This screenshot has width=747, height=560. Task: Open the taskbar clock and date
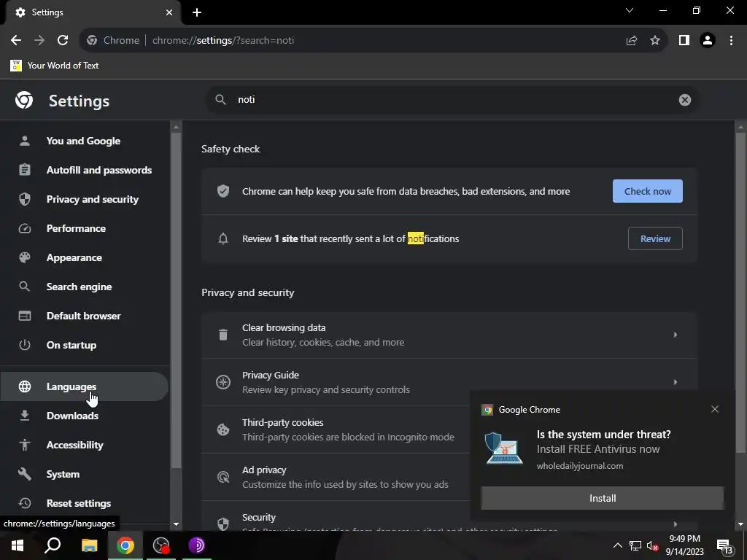click(684, 545)
